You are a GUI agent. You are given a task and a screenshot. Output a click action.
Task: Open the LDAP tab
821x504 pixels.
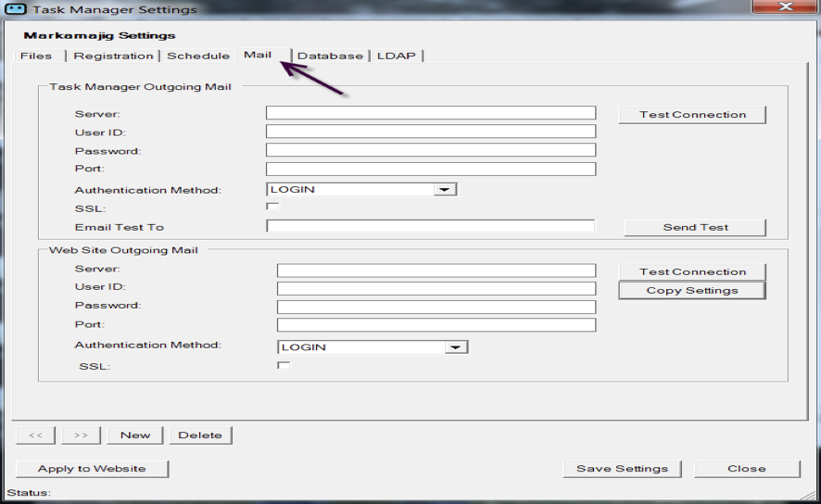(397, 56)
